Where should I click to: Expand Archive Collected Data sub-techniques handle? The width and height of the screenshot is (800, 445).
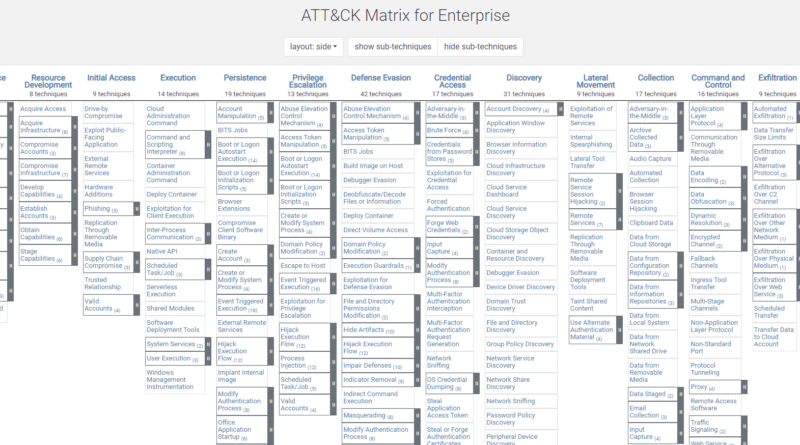click(681, 137)
